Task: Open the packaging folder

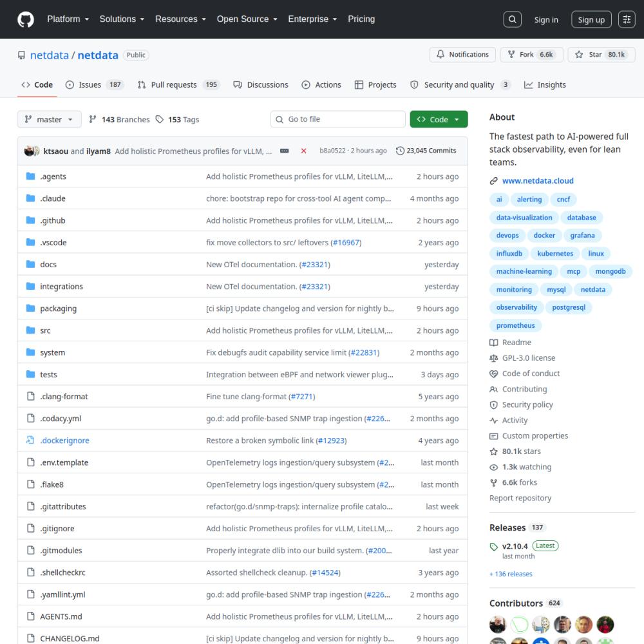Action: pyautogui.click(x=58, y=308)
